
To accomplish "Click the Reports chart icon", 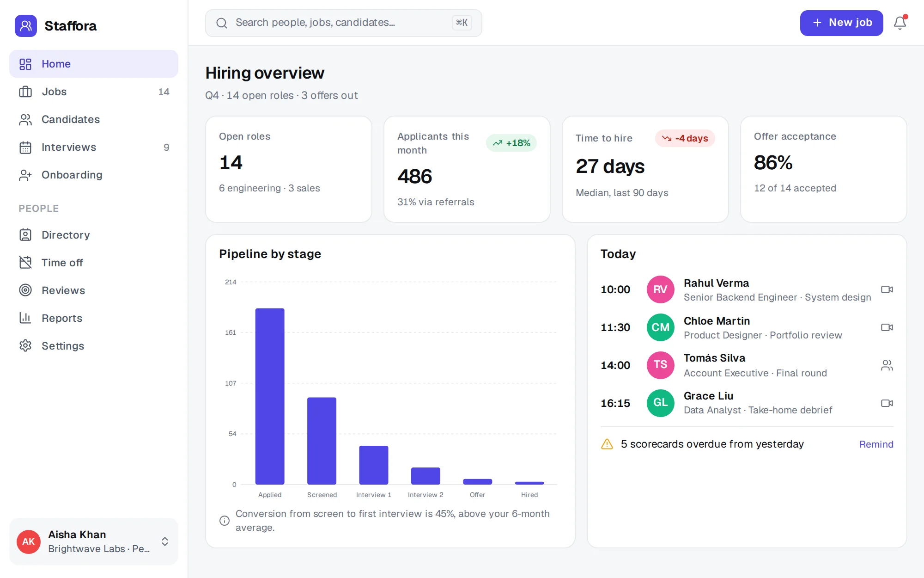I will click(x=25, y=318).
